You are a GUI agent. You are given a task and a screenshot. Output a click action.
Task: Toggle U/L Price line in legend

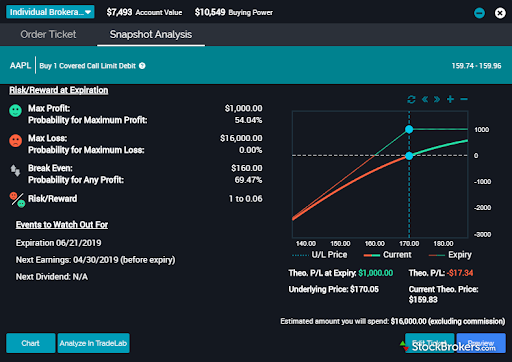320,255
